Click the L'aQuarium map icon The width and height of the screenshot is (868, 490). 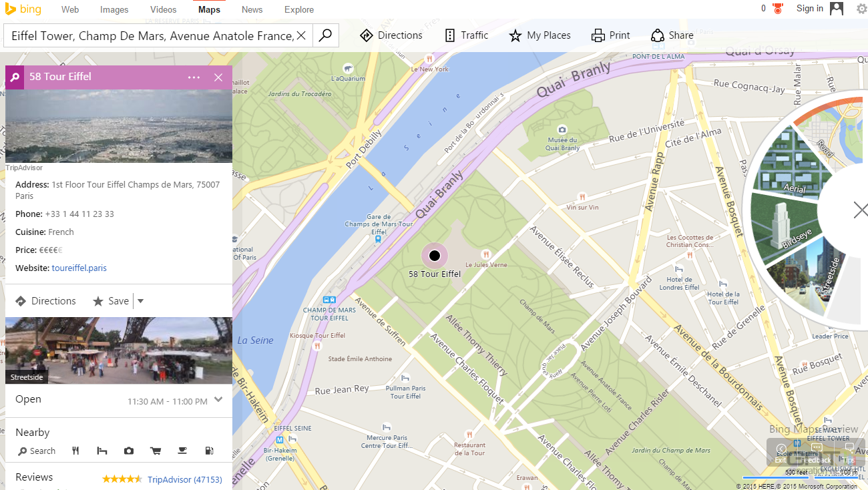pos(348,68)
